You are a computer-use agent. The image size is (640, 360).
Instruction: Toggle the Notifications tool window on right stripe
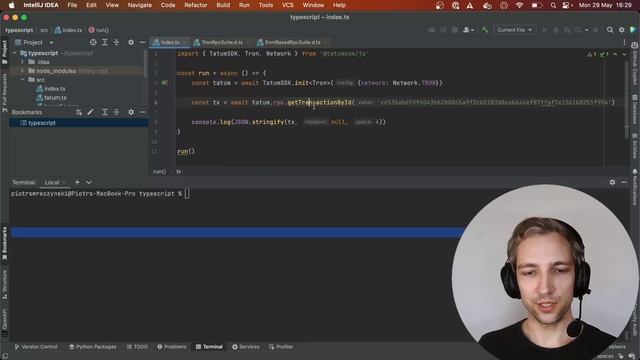point(635,187)
